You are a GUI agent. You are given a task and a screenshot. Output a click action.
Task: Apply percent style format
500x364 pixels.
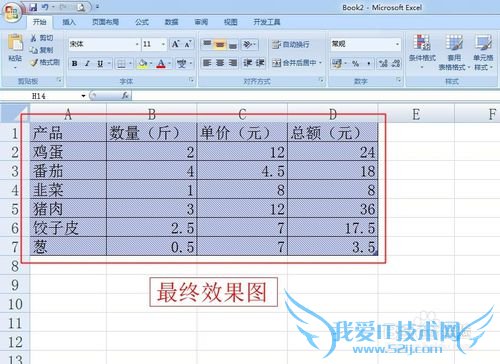(356, 63)
